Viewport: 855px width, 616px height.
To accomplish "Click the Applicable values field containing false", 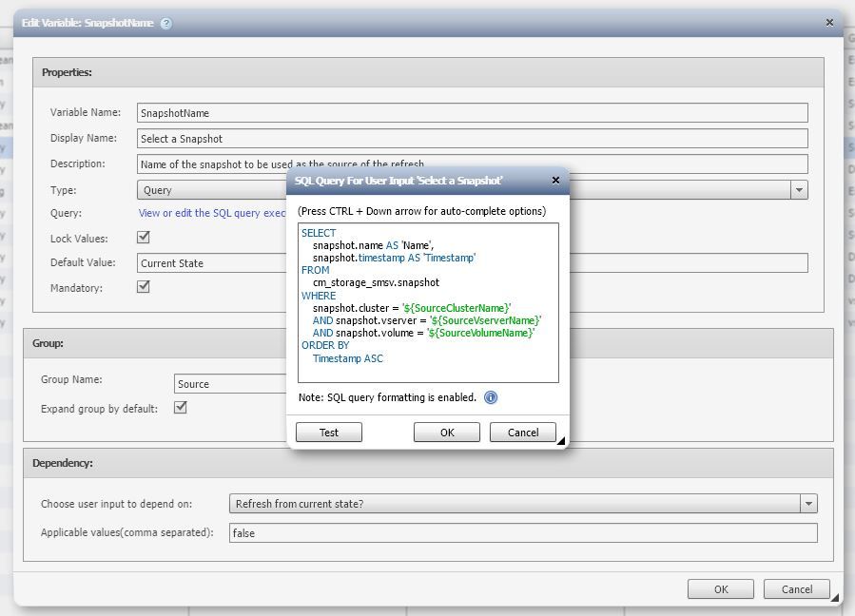I will pos(523,533).
